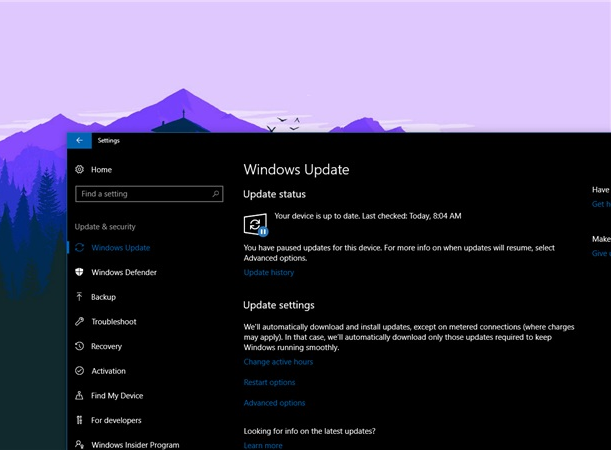Open Change active hours link
This screenshot has height=450, width=611.
tap(278, 362)
